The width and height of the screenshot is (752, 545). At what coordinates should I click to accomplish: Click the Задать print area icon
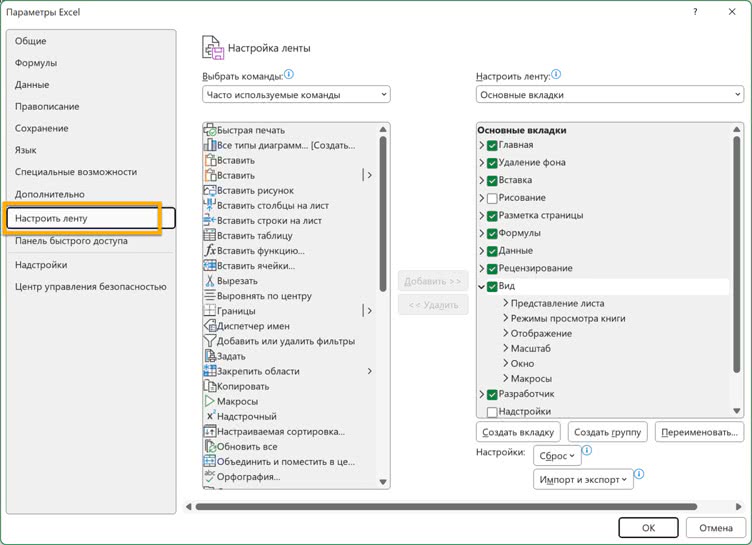[210, 356]
